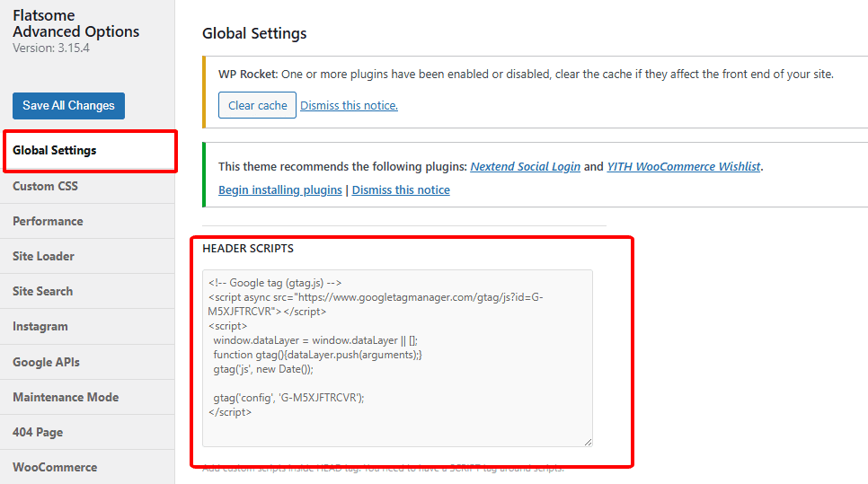
Task: Go to Maintenance Mode settings
Action: coord(87,397)
